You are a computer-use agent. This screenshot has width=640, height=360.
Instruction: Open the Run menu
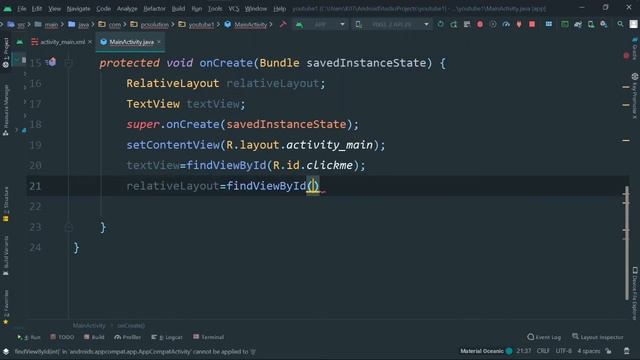(196, 9)
